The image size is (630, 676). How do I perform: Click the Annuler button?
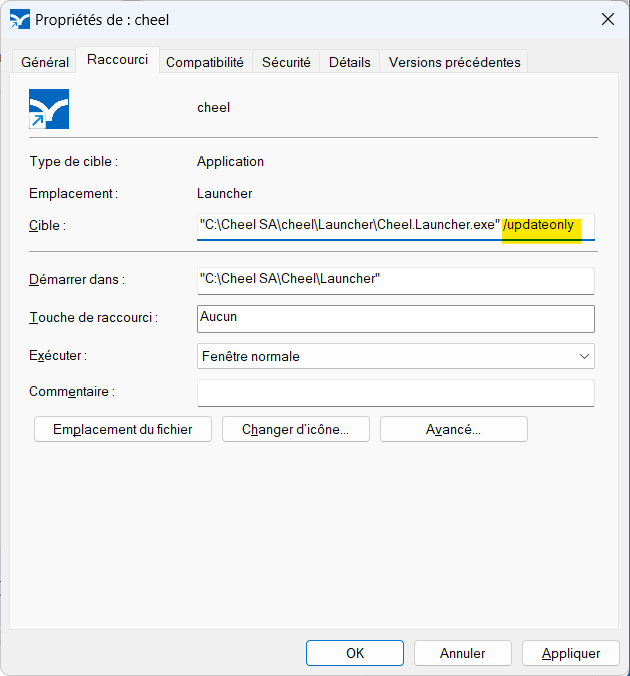tap(463, 653)
